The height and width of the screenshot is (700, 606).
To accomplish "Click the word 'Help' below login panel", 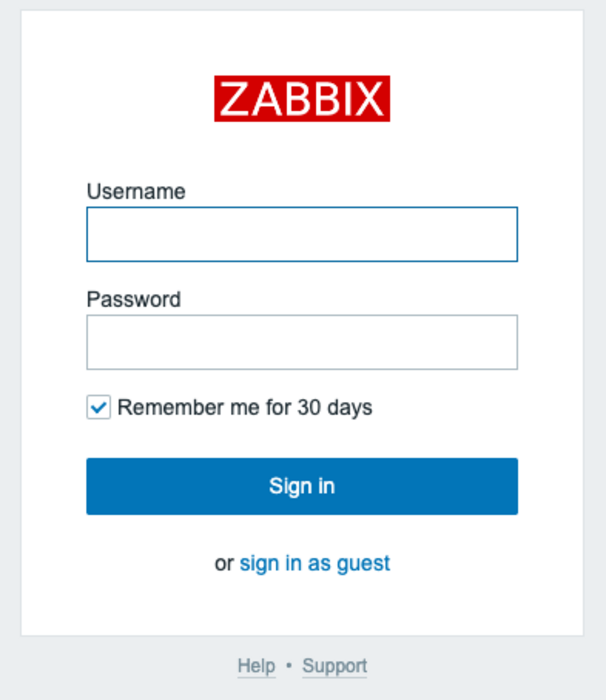I will 256,666.
